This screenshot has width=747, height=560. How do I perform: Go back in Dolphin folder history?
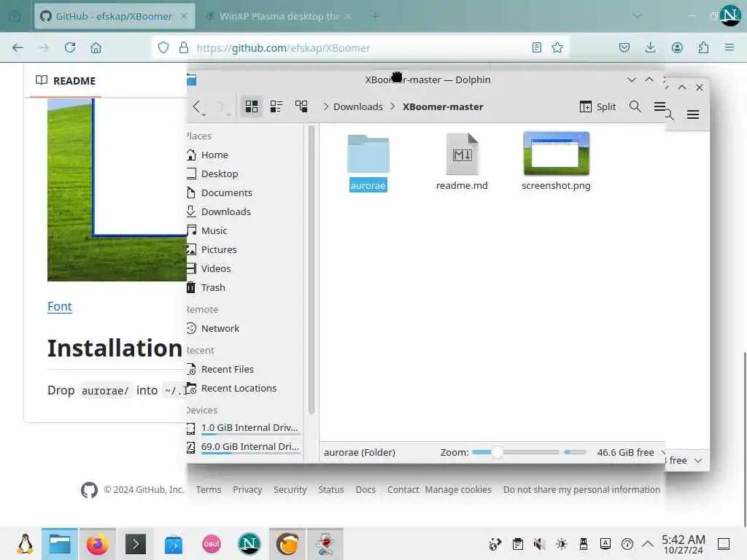tap(196, 106)
